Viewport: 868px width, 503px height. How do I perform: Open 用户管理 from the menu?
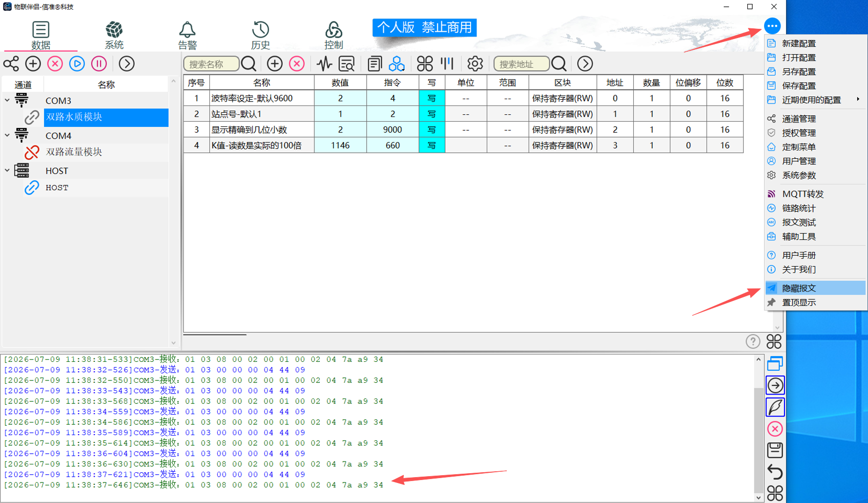click(815, 161)
